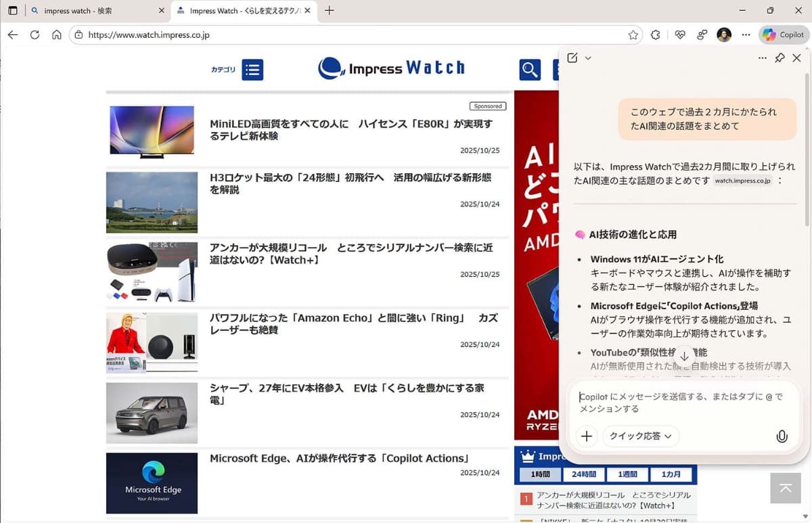Open the AMD Ryzen advertisement banner
The height and width of the screenshot is (523, 812).
point(536,265)
